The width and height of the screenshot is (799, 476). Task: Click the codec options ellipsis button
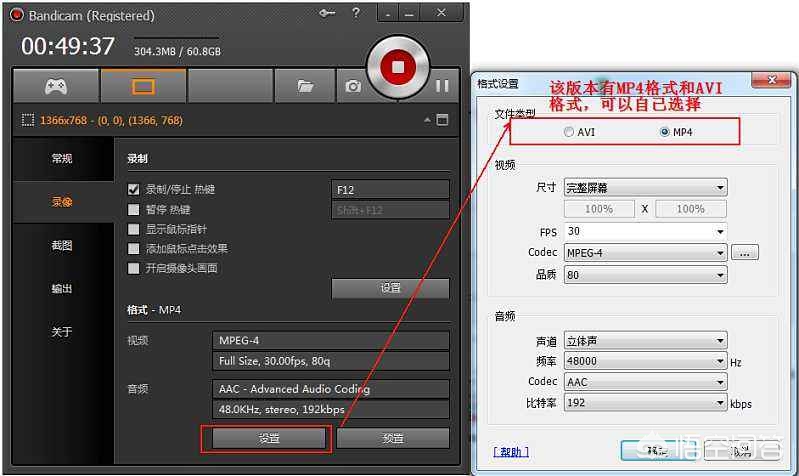[x=744, y=253]
